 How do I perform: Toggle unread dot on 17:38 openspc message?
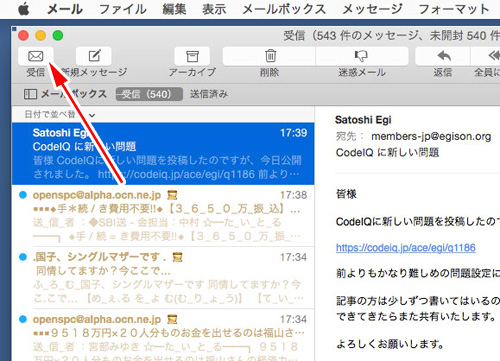[23, 195]
